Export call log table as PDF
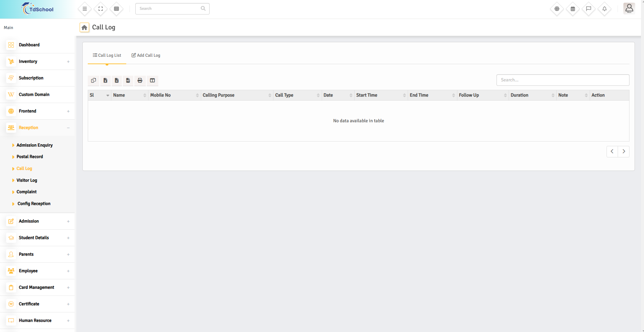The width and height of the screenshot is (644, 332). pos(128,80)
